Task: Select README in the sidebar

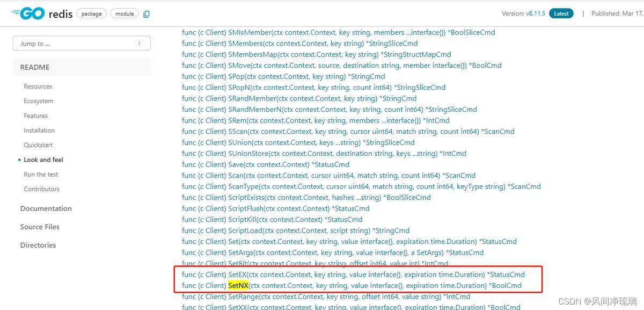Action: [x=82, y=67]
